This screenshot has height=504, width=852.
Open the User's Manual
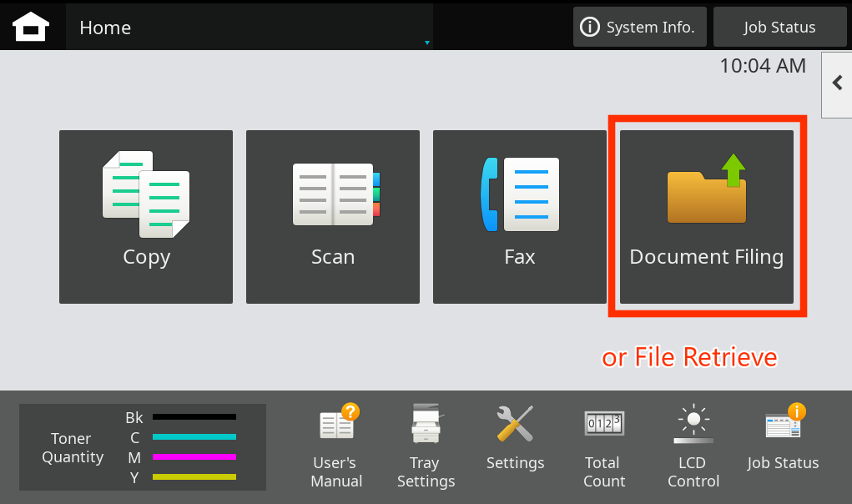(x=336, y=442)
